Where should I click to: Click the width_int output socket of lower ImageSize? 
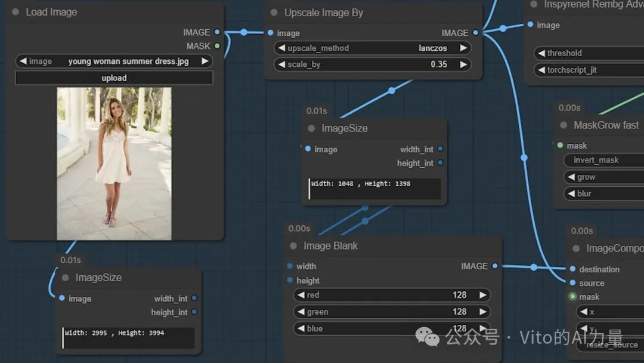(194, 298)
